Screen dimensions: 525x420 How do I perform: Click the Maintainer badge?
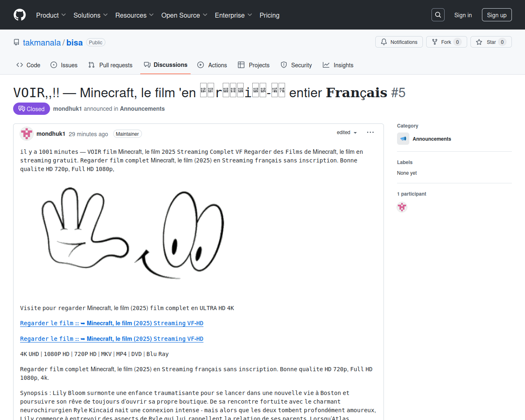click(127, 134)
